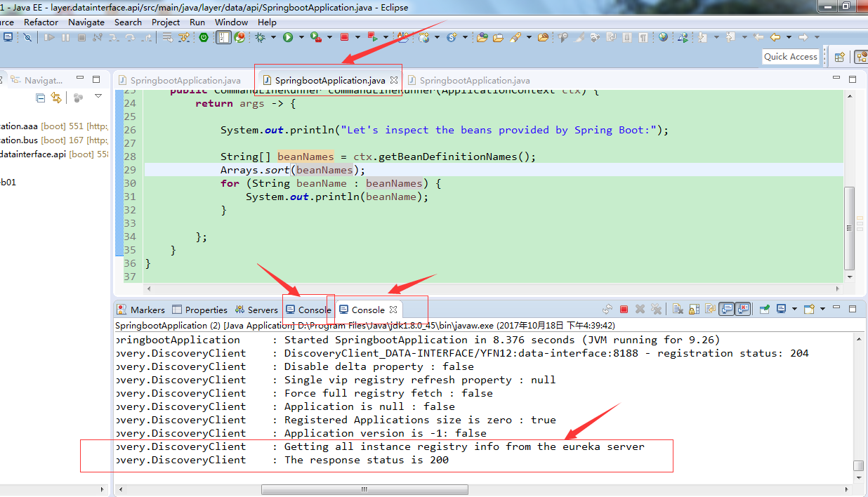Click code line 29 Arrays.sort(beanNames)
Viewport: 868px width, 497px height.
(293, 170)
